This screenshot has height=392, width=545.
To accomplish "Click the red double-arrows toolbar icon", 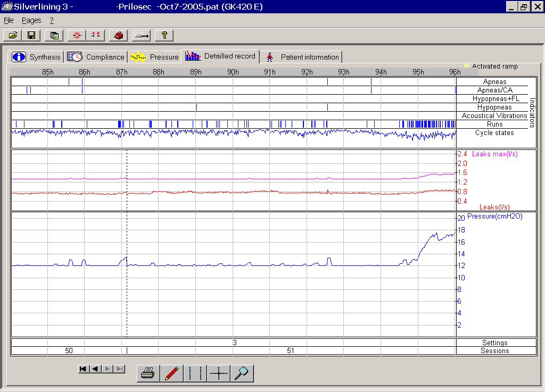I will 96,35.
